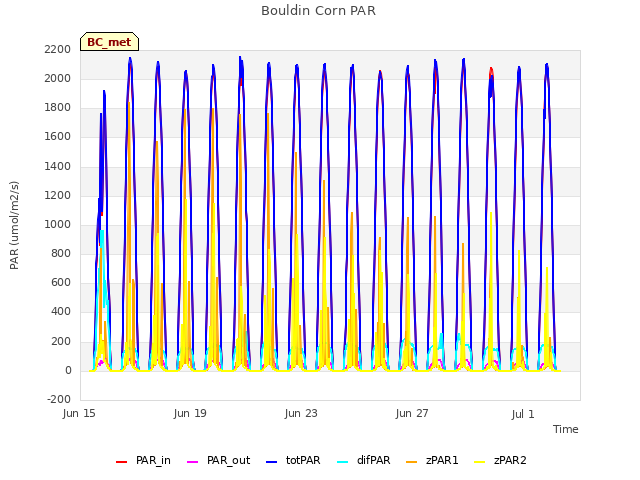640x480 pixels.
Task: Click the Jun 23 x-axis tick label
Action: point(301,413)
